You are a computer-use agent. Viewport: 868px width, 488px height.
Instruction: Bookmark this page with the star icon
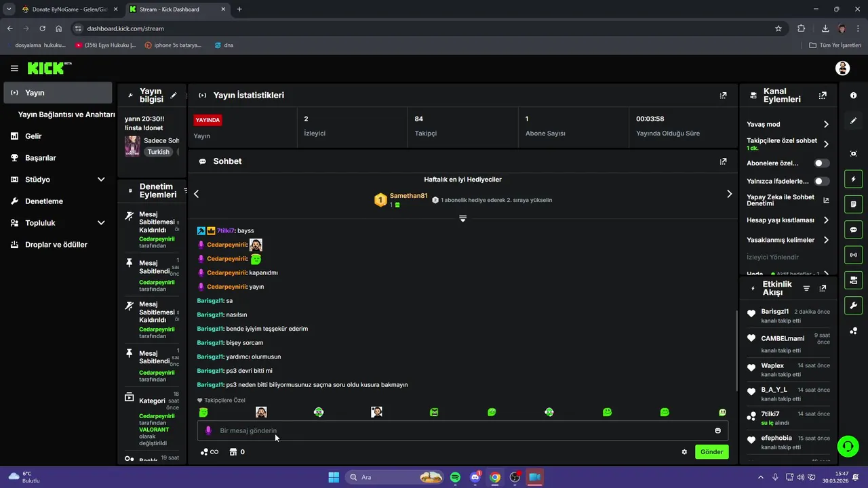[x=778, y=28]
